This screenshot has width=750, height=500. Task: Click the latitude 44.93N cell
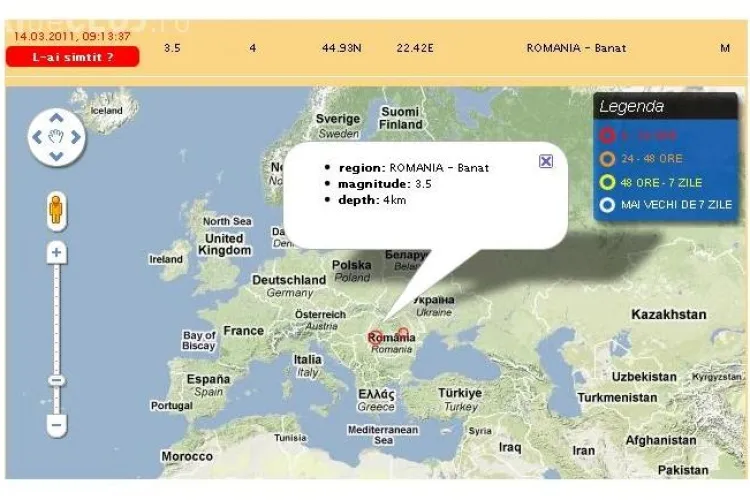[342, 48]
